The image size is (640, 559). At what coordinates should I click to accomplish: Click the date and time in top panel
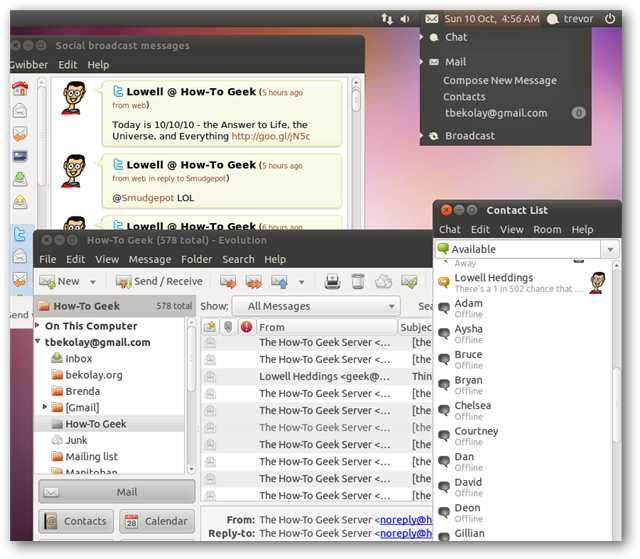491,19
